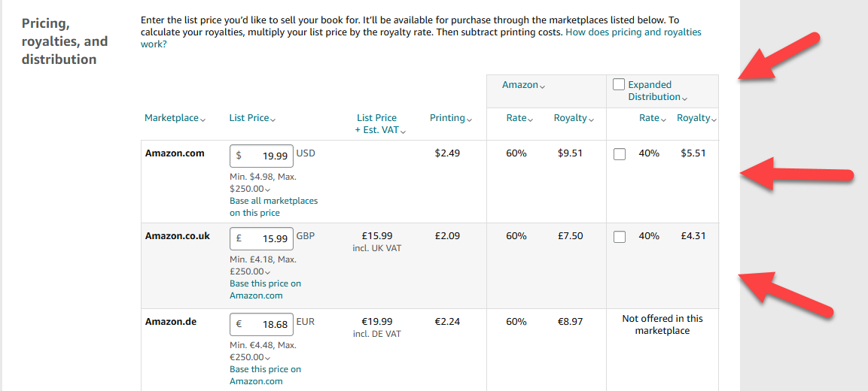Focus the EUR list price input

point(261,324)
